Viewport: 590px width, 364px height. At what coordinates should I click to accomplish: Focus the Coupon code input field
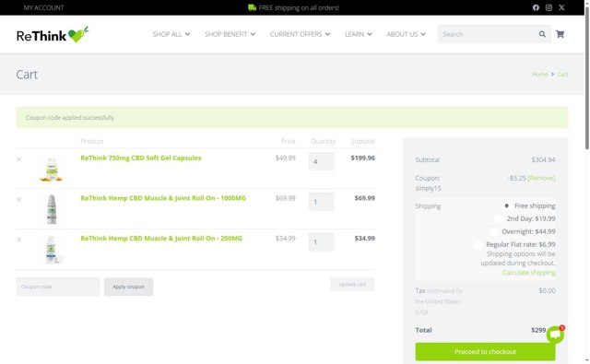[x=58, y=287]
